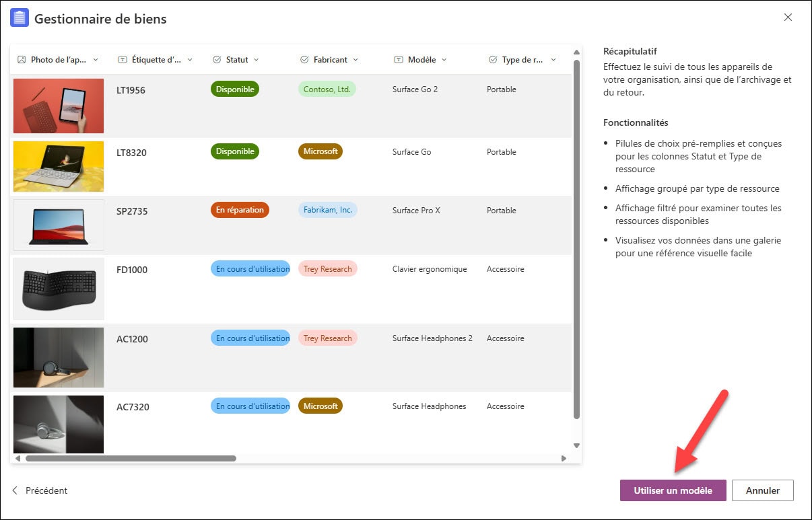Image resolution: width=812 pixels, height=520 pixels.
Task: Click the Gestionnaire de biens app icon in header
Action: 19,17
